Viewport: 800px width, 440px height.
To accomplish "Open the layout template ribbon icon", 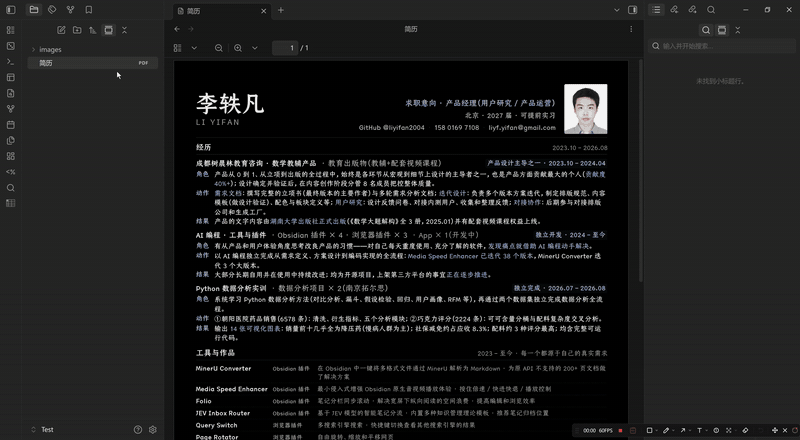I will tap(10, 78).
